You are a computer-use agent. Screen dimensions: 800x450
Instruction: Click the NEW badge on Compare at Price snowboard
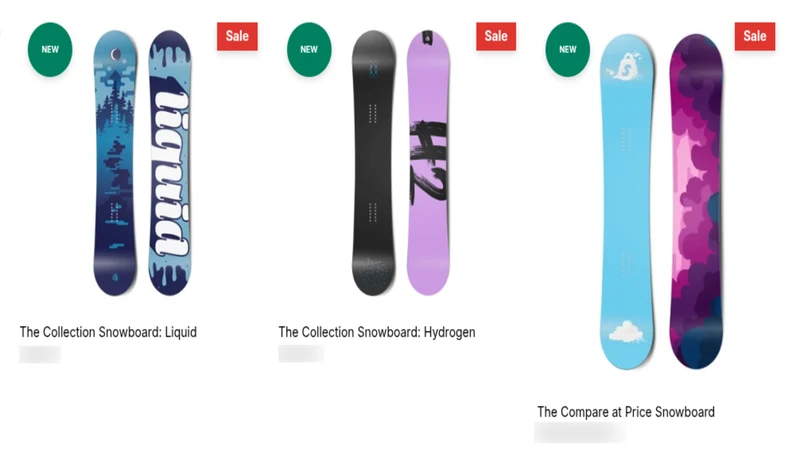[567, 49]
